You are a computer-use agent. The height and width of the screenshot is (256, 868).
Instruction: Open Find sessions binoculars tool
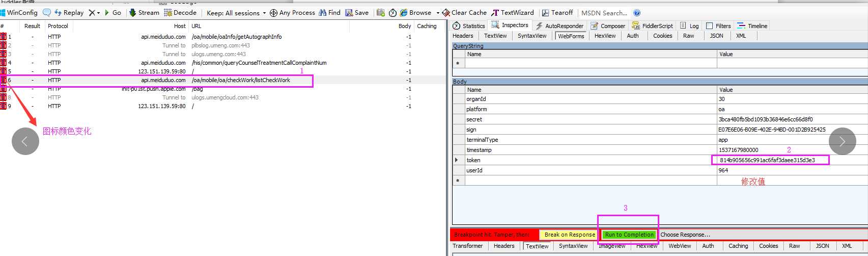329,12
